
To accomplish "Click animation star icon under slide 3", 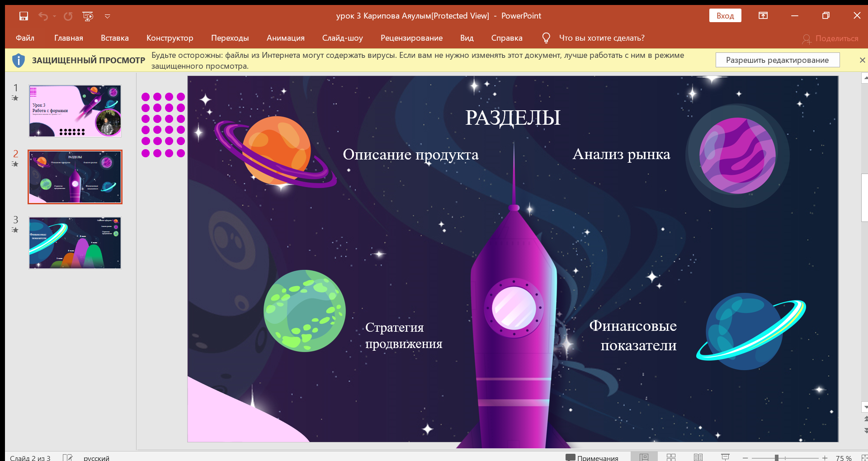I will coord(15,230).
